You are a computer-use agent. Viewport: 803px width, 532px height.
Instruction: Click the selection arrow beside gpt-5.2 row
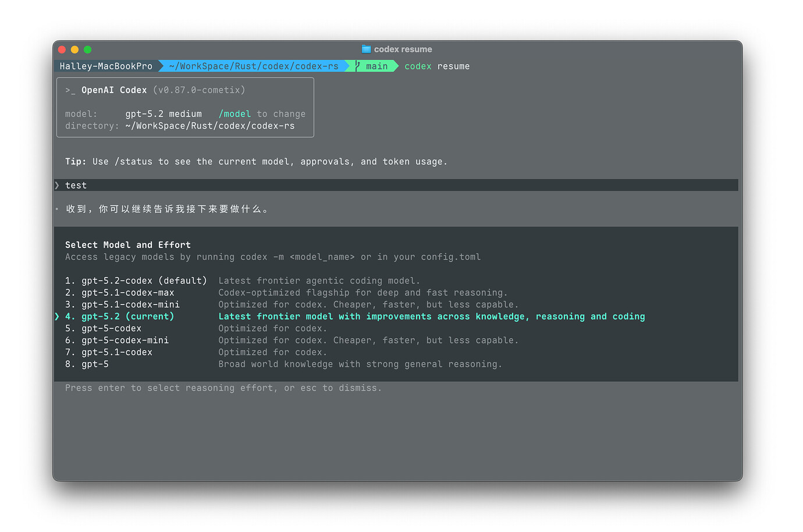pos(57,317)
